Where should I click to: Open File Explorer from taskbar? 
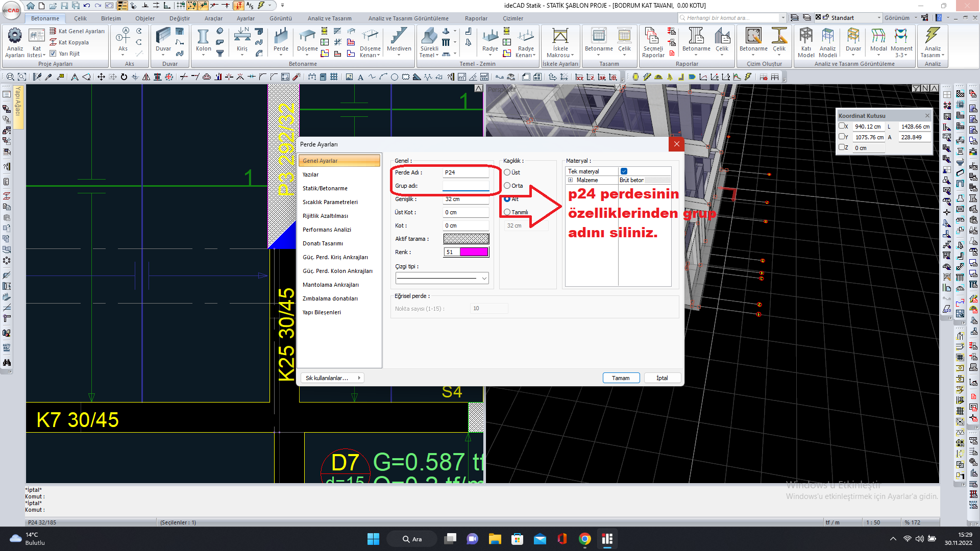coord(495,539)
